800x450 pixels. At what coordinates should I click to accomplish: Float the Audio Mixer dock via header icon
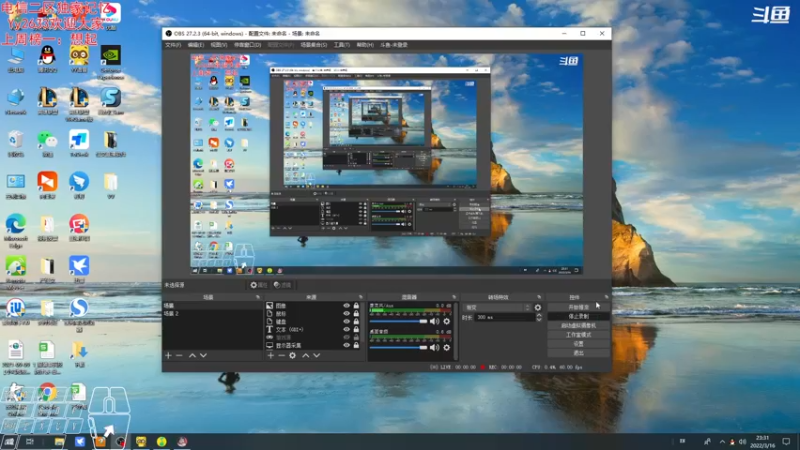coord(454,297)
